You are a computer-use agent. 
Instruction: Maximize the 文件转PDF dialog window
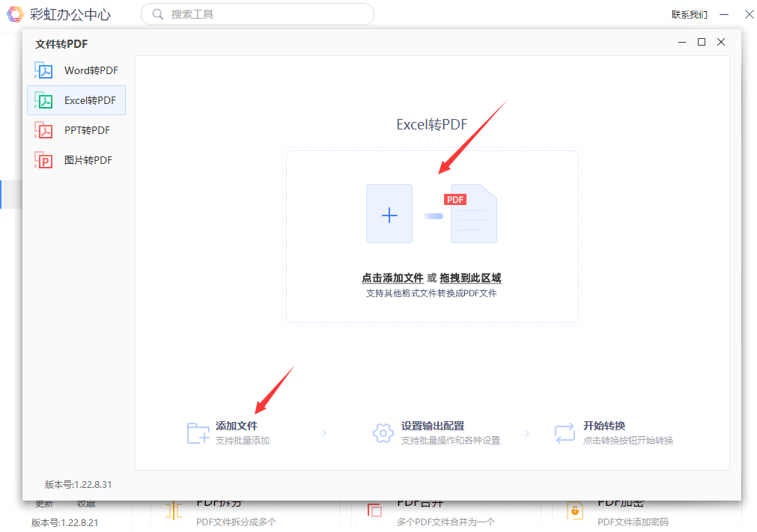click(702, 42)
